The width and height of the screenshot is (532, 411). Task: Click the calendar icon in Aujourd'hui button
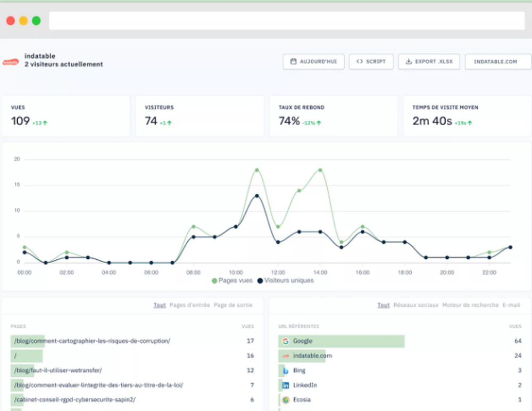click(294, 61)
